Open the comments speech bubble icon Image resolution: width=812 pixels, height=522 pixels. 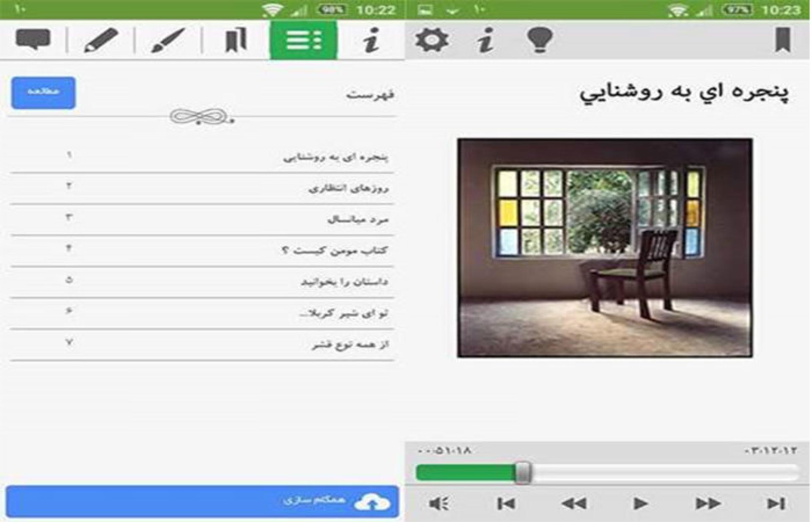[x=33, y=40]
